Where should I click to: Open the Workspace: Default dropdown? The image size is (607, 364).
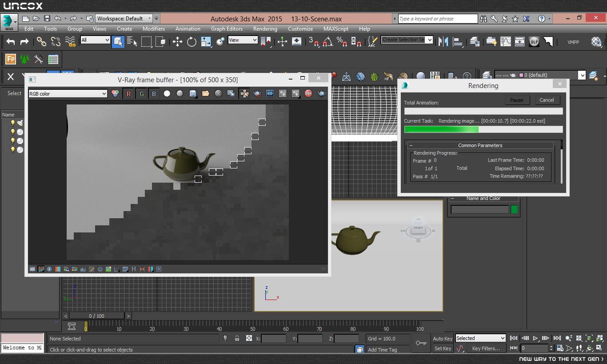[124, 19]
